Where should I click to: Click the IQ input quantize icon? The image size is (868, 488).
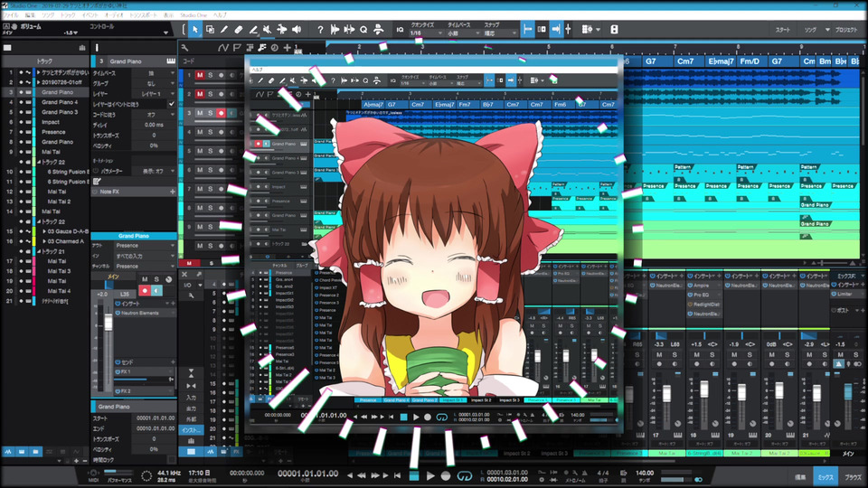coord(400,29)
